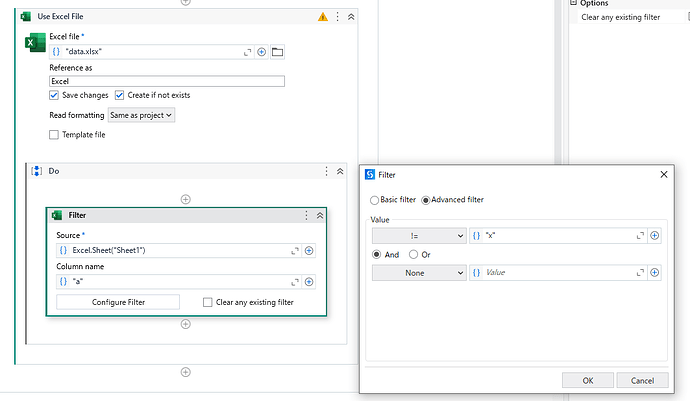Open the Read formatting dropdown

coord(141,115)
